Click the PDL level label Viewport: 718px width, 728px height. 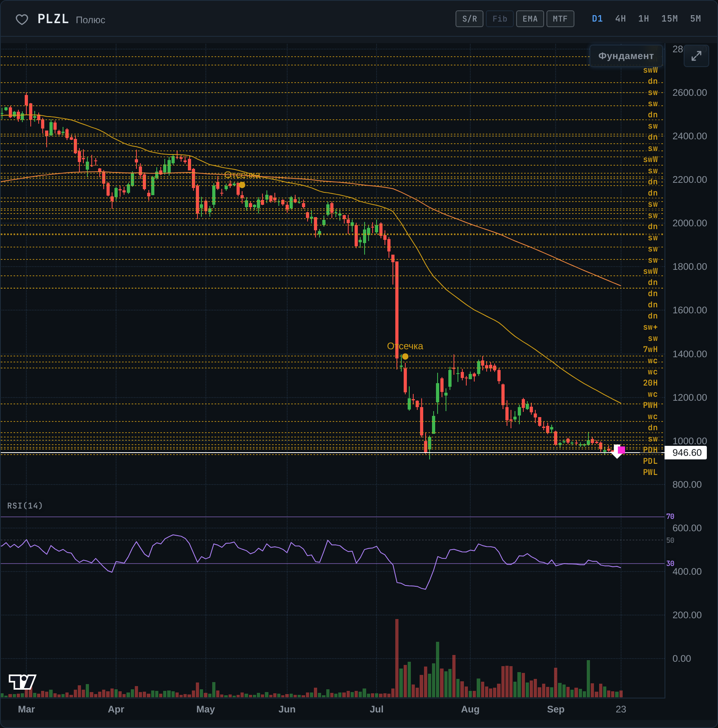tap(650, 461)
